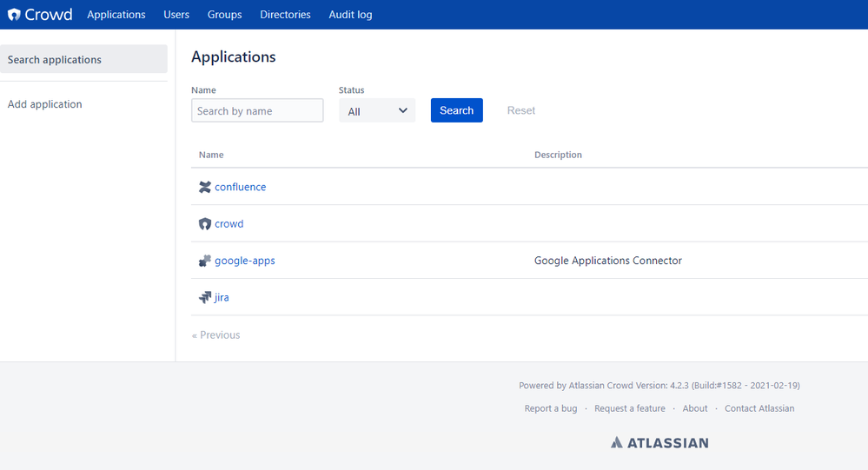The width and height of the screenshot is (868, 470).
Task: Click the Crowd shield logo icon
Action: (14, 15)
